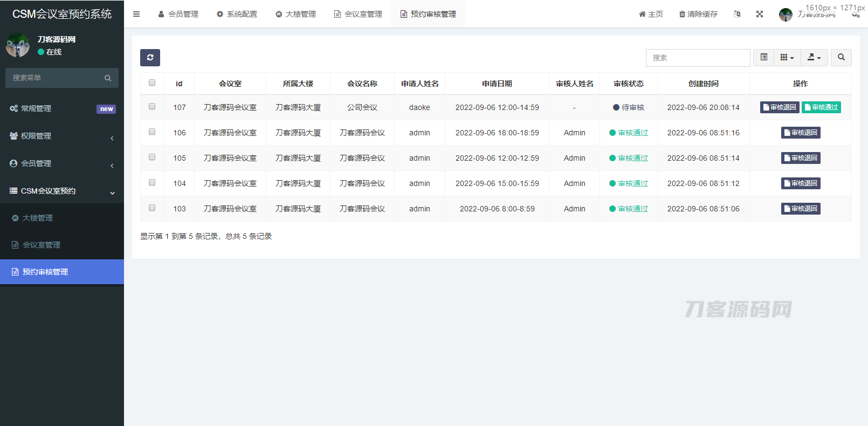Open the columns dropdown
Screen dimensions: 868x426
click(787, 58)
